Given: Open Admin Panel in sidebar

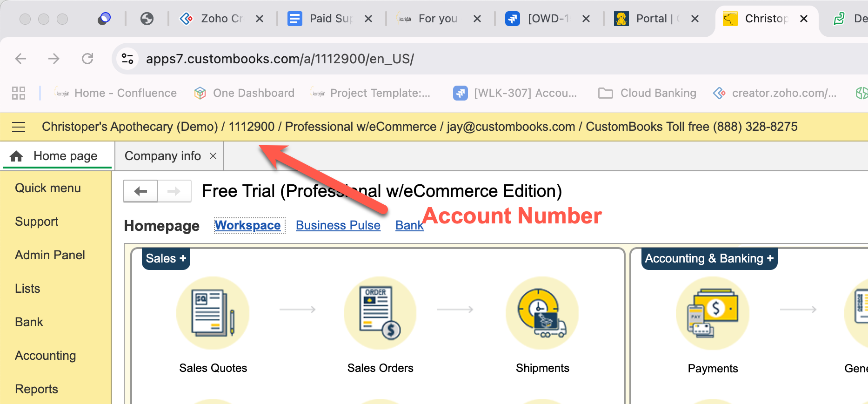Looking at the screenshot, I should (50, 255).
